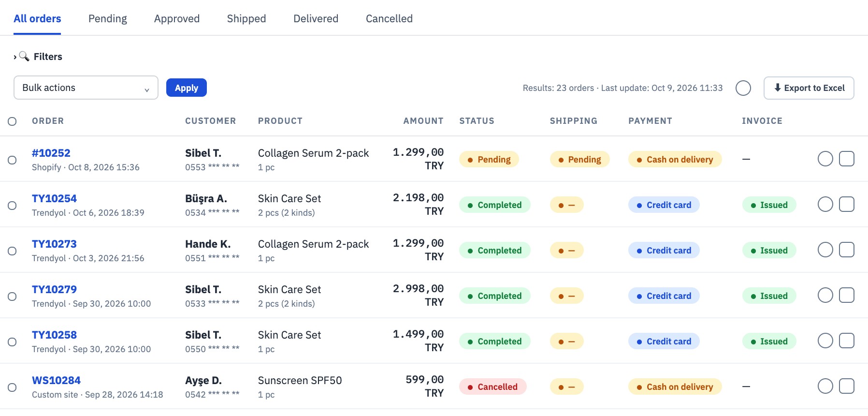Go to the Shipped tab
The width and height of the screenshot is (868, 416).
point(246,19)
